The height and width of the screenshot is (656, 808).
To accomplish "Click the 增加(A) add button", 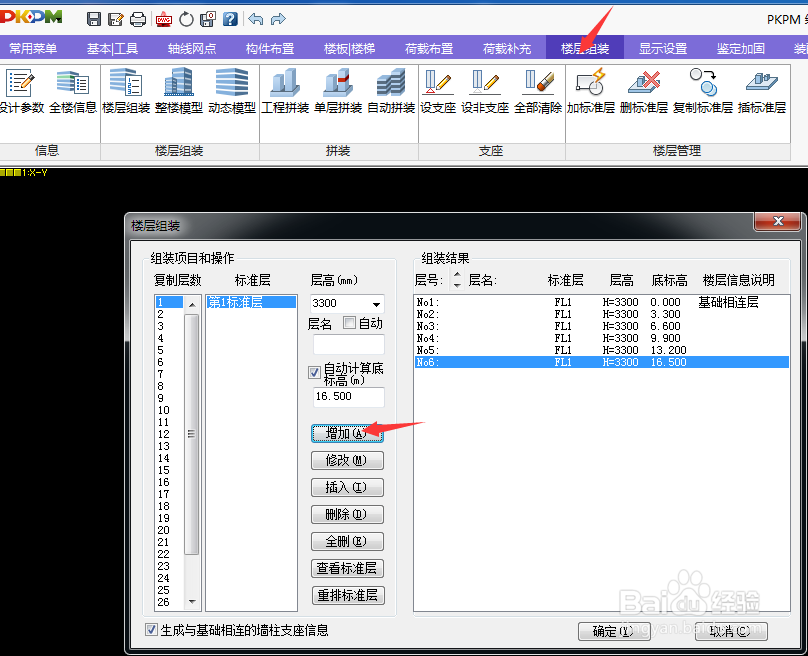I will pos(347,433).
